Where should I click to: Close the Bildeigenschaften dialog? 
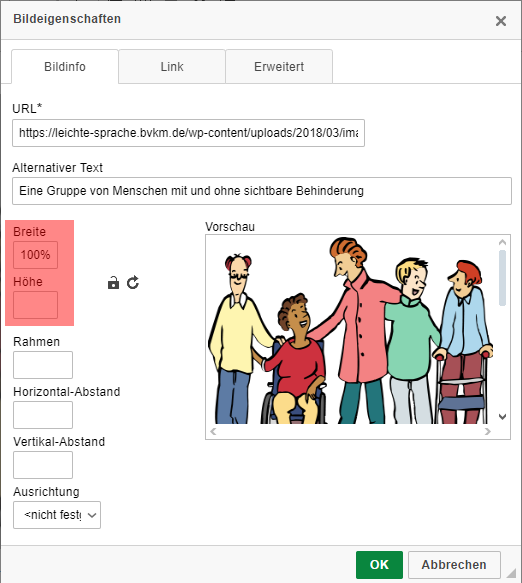[501, 21]
